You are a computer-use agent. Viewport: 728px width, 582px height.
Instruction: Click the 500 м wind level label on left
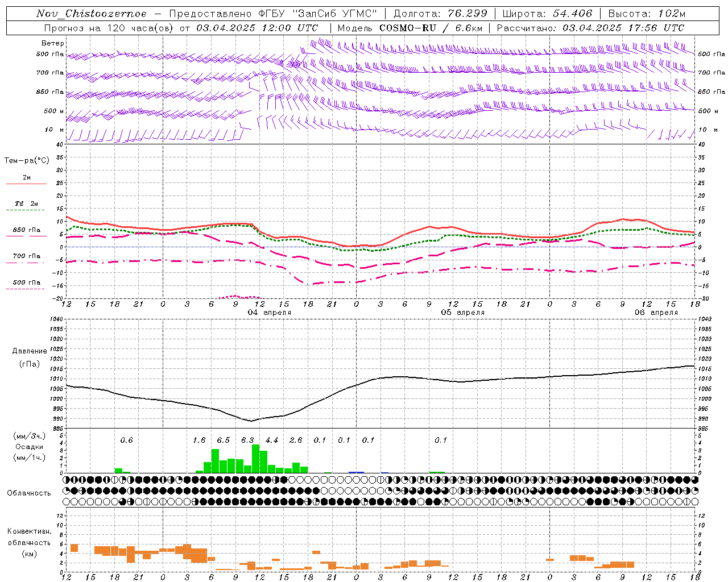[54, 111]
